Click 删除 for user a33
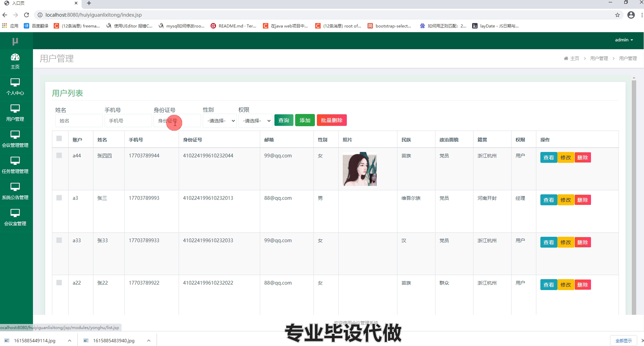 (583, 242)
